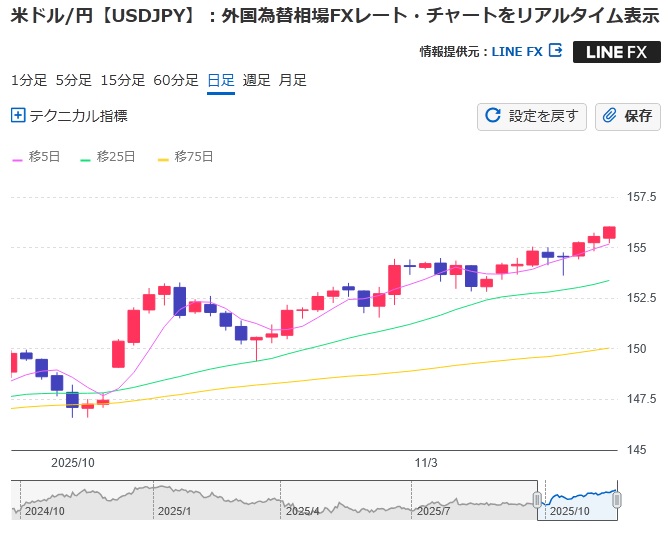Viewport: 668px width, 537px height.
Task: Click the LINE FX logo banner
Action: 616,52
